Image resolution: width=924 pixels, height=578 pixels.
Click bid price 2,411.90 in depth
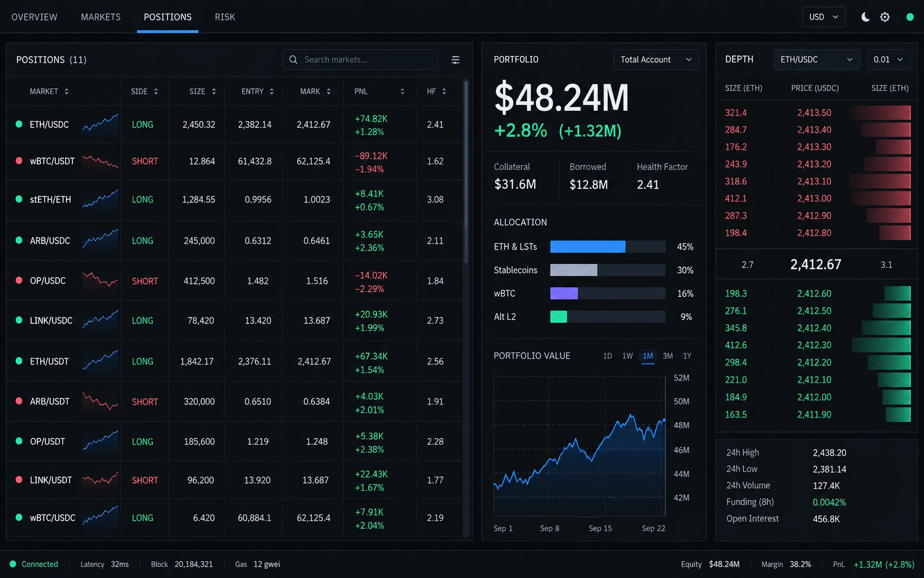(814, 414)
